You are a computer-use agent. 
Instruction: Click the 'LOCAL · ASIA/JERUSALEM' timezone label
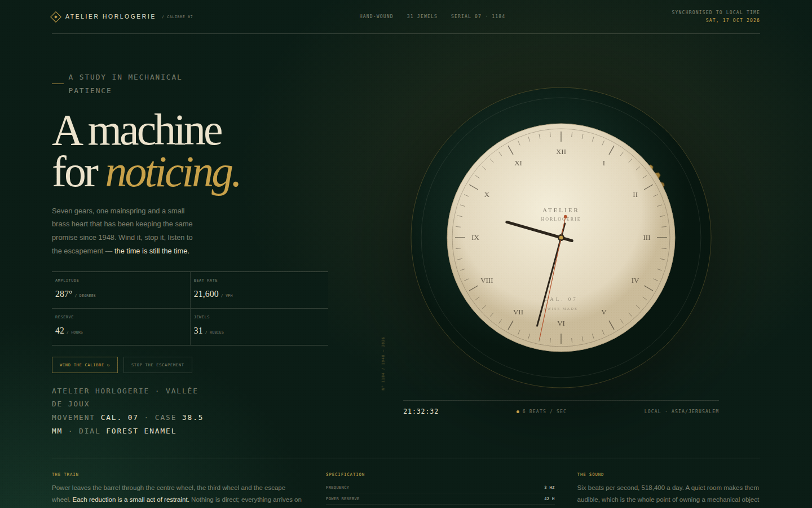pyautogui.click(x=681, y=411)
